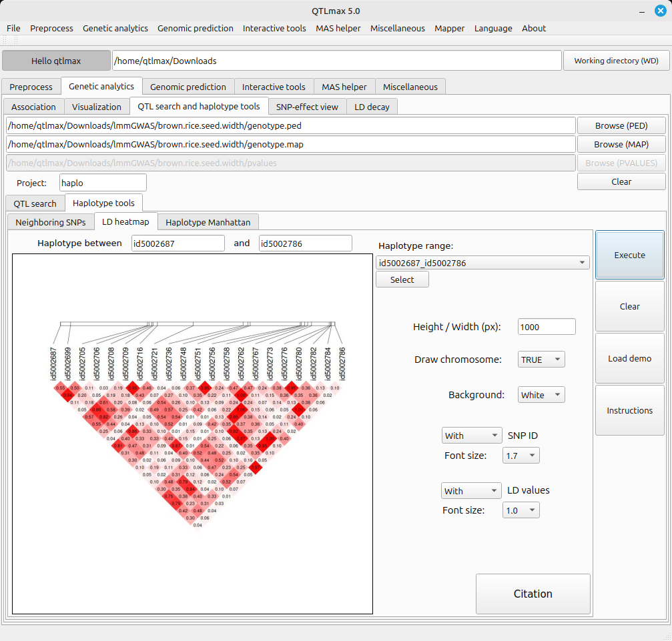
Task: Close the QTLmax window
Action: point(660,10)
